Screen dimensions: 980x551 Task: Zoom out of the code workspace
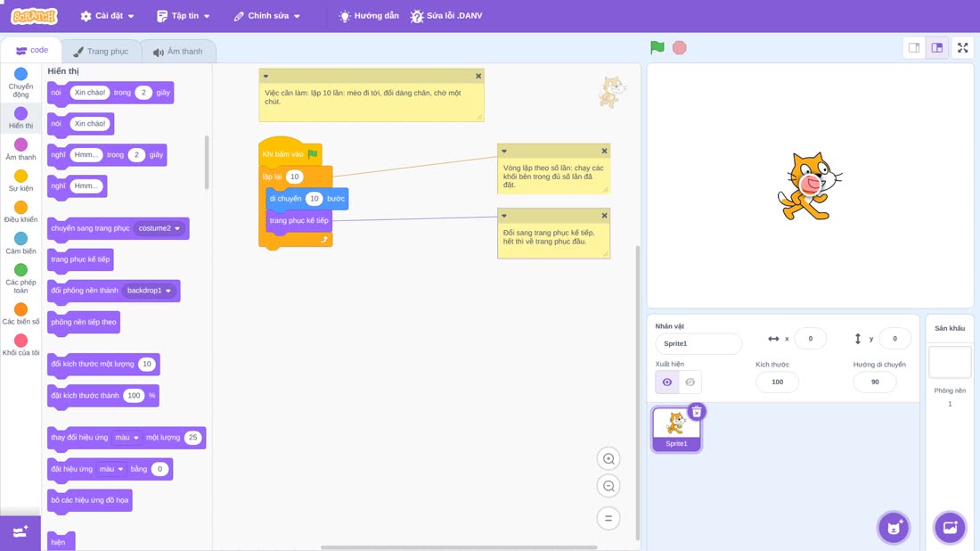tap(608, 486)
